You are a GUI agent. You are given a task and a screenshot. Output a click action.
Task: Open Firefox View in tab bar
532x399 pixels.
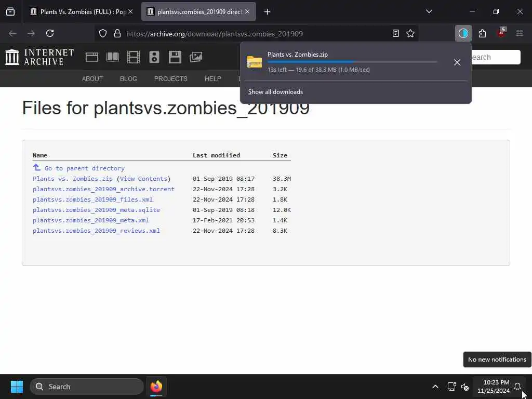tap(10, 12)
